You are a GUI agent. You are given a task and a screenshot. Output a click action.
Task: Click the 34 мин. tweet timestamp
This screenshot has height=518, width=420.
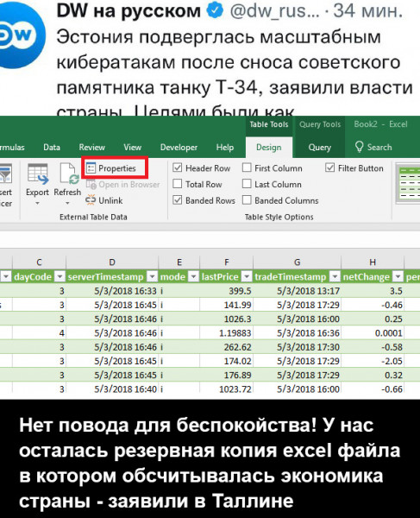pos(368,11)
